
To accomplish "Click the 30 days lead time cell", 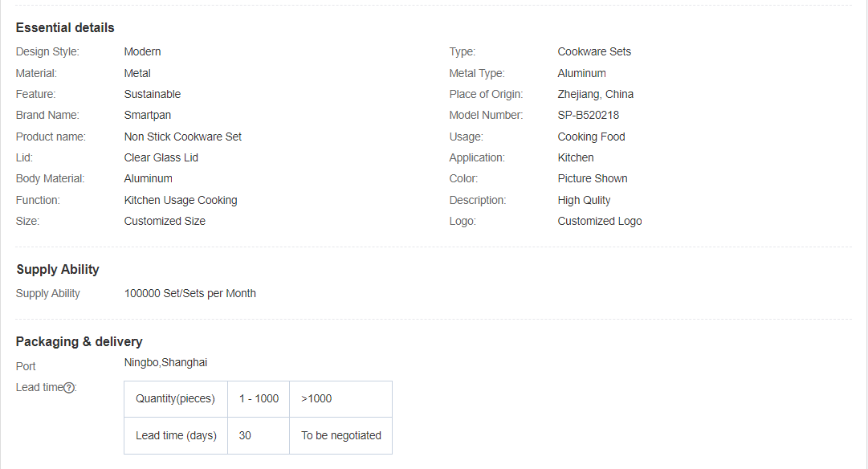I will pos(245,436).
